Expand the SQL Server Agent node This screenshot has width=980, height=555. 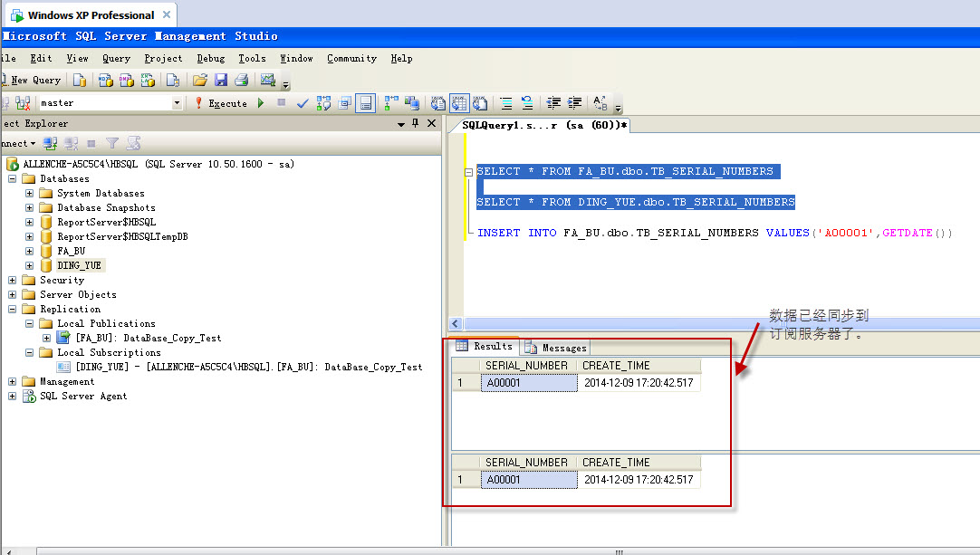[x=12, y=397]
